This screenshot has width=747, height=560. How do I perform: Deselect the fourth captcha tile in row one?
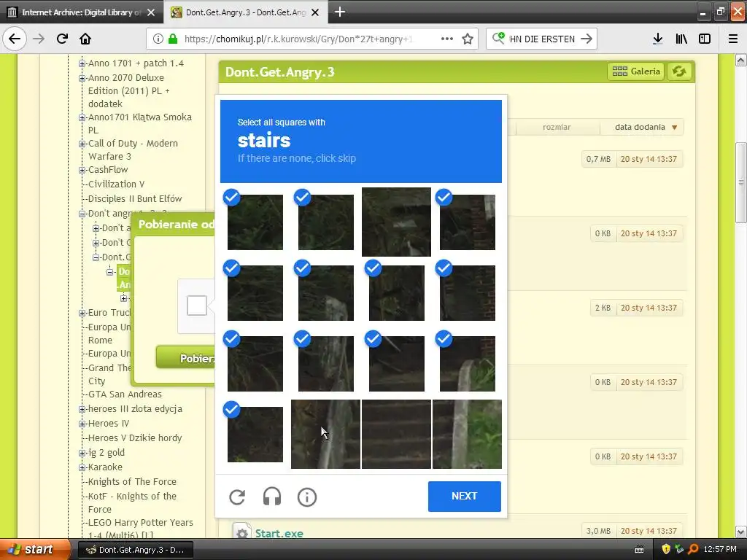(x=468, y=222)
